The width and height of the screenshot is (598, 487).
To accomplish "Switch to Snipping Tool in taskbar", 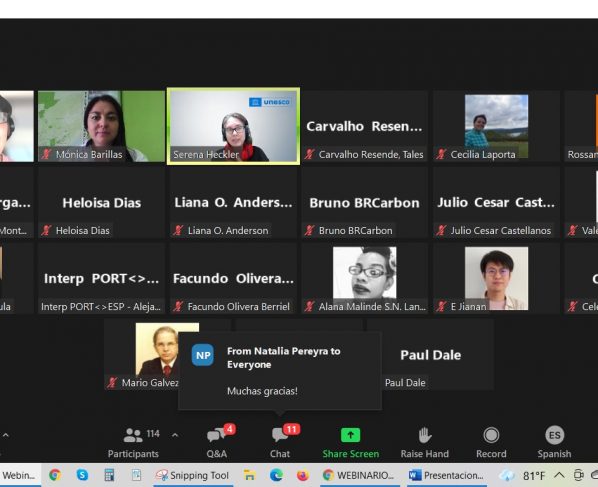I will click(193, 475).
